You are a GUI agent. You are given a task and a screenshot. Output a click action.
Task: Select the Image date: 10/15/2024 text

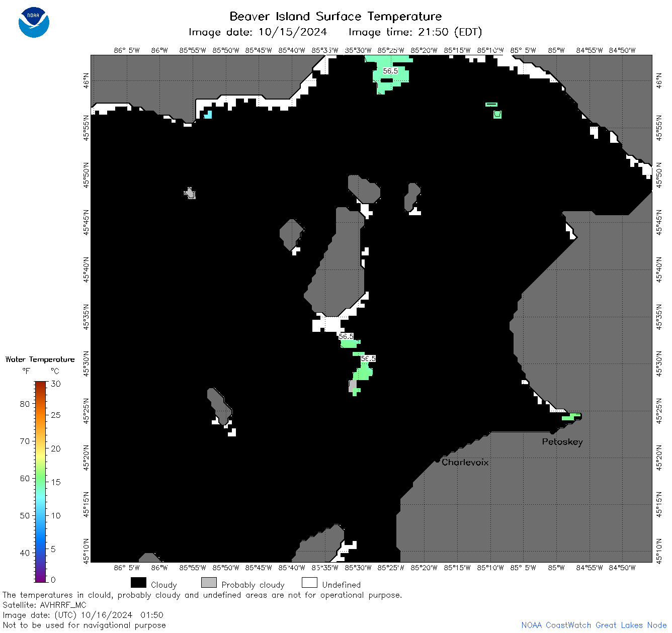(258, 32)
